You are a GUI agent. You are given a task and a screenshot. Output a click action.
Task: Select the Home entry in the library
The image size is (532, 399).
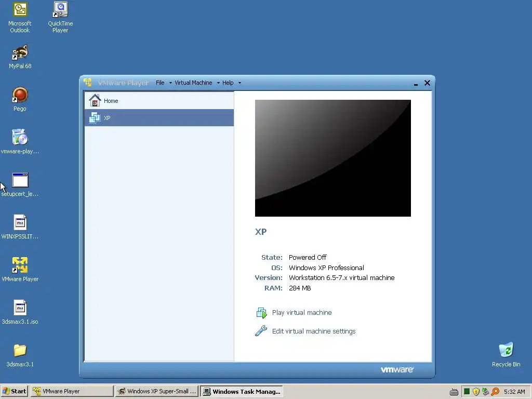[159, 100]
